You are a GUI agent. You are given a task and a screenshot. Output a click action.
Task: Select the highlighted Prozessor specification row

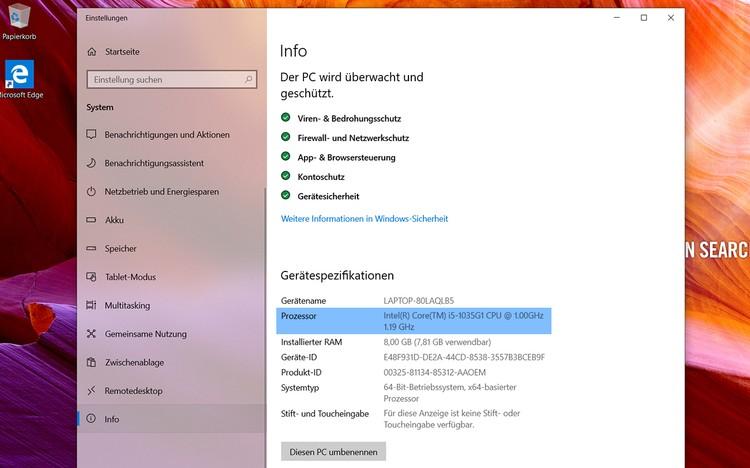coord(414,320)
